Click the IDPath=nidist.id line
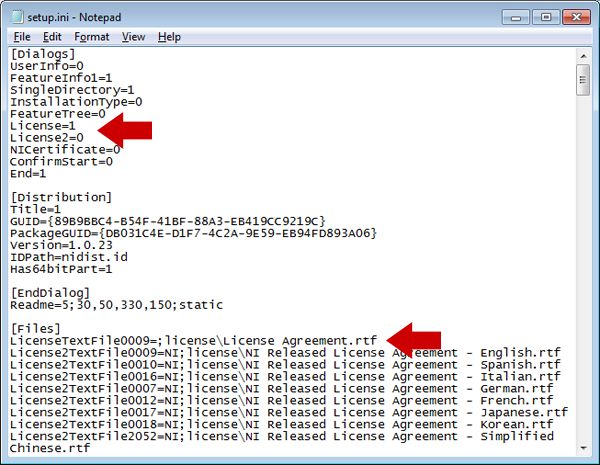 pos(69,257)
